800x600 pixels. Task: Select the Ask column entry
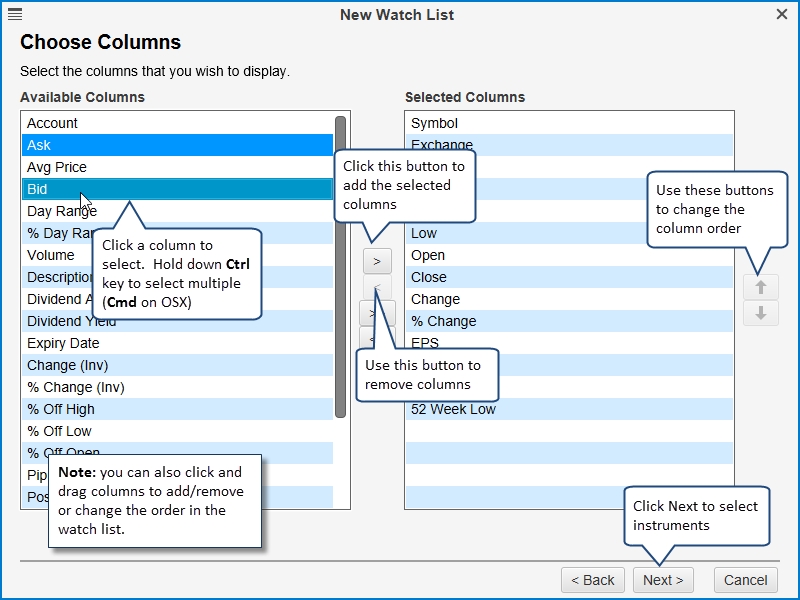177,145
